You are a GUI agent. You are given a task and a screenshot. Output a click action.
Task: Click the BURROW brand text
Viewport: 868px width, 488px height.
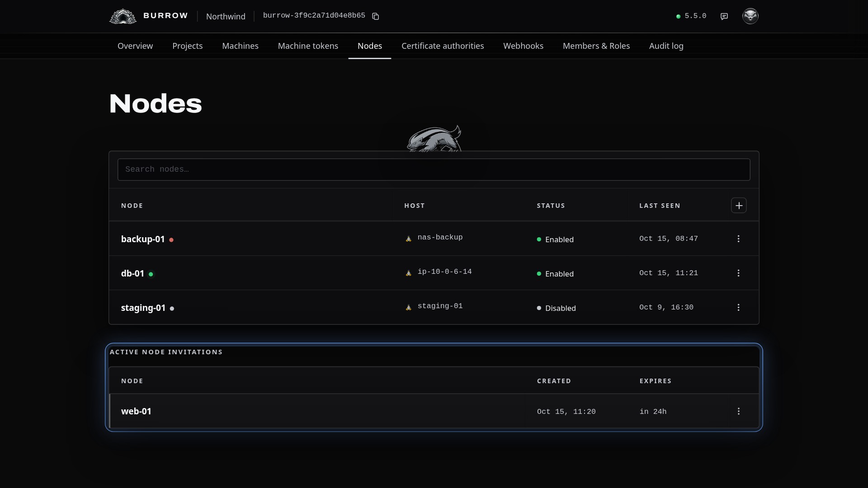(x=165, y=15)
